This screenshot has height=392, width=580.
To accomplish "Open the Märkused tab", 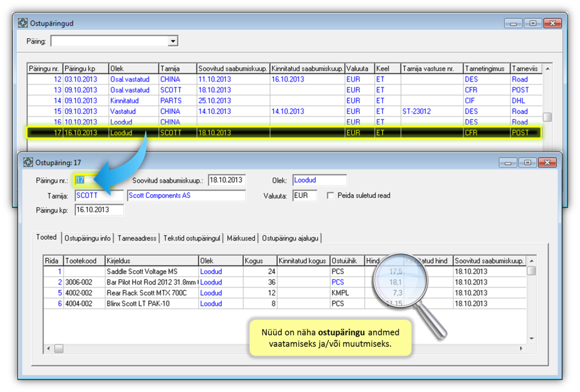I will 241,238.
